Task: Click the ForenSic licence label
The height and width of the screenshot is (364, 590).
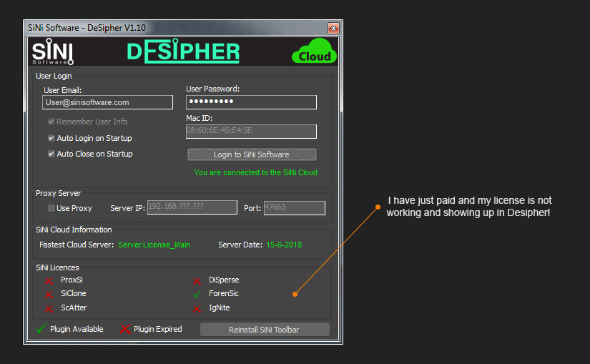Action: [224, 293]
